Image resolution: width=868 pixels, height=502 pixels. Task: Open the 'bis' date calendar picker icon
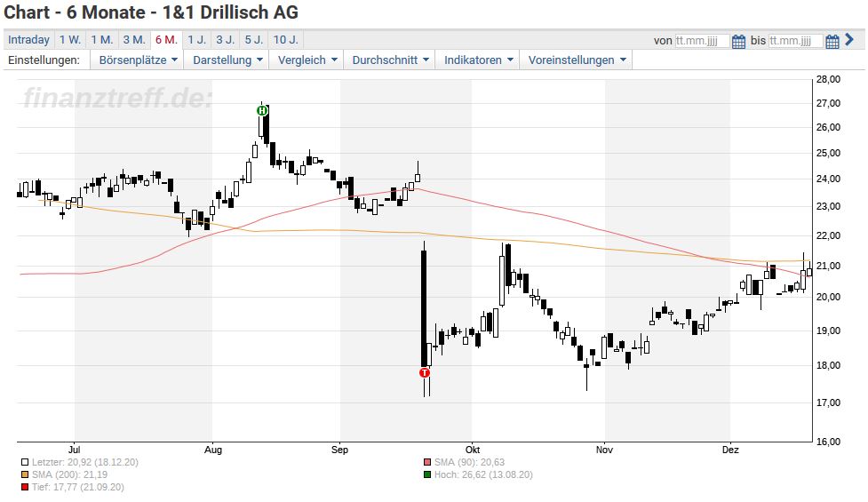832,42
